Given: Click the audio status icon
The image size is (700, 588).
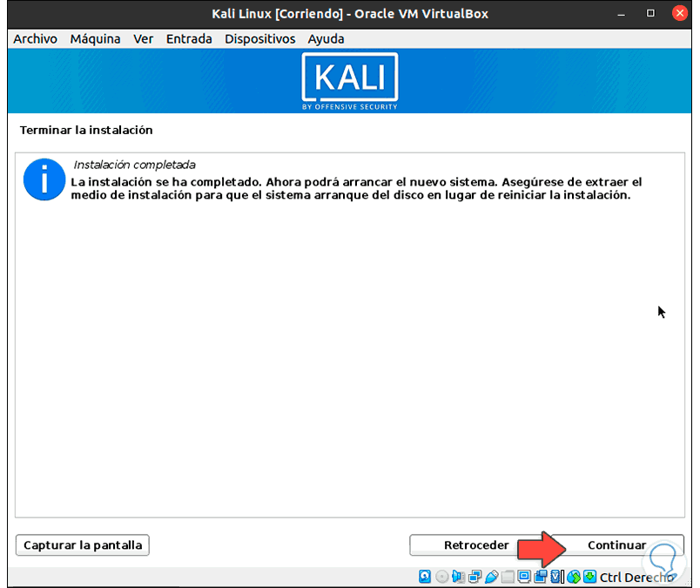Looking at the screenshot, I should tap(459, 577).
